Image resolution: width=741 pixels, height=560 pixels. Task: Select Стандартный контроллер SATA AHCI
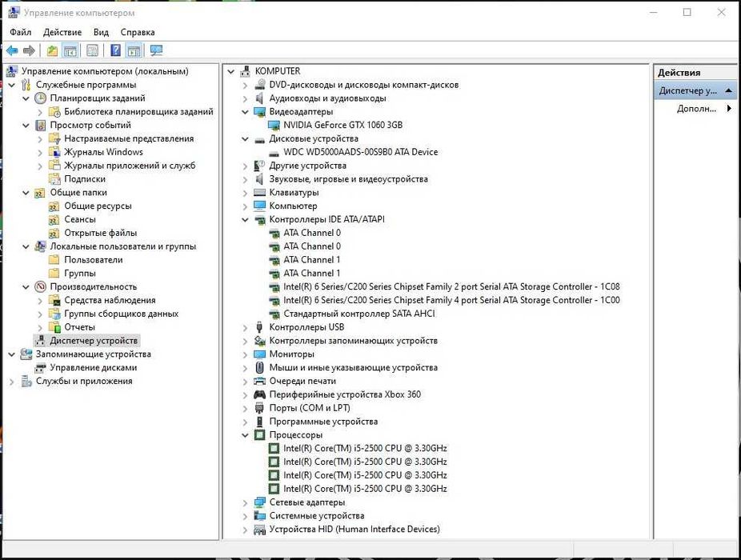(x=359, y=314)
